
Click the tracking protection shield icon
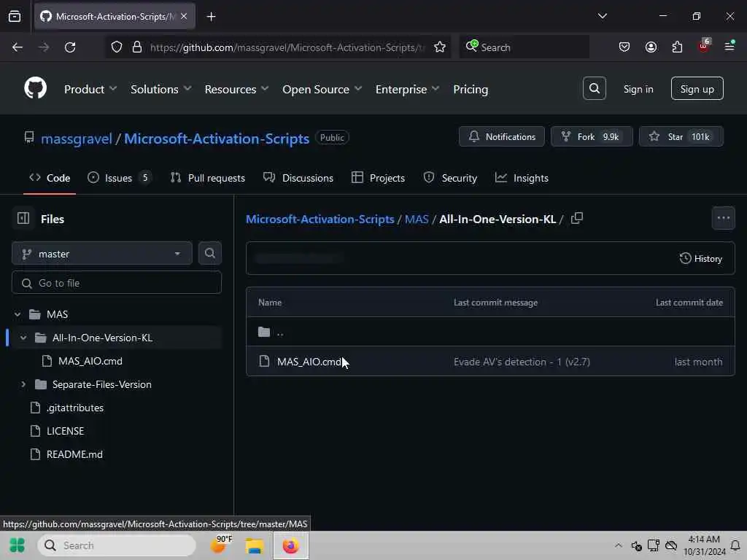(117, 47)
